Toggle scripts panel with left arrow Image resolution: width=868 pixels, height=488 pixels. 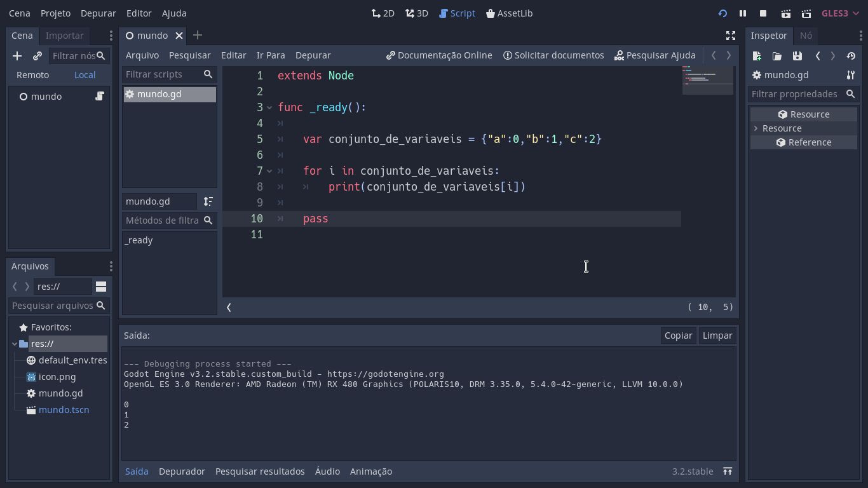pos(229,308)
